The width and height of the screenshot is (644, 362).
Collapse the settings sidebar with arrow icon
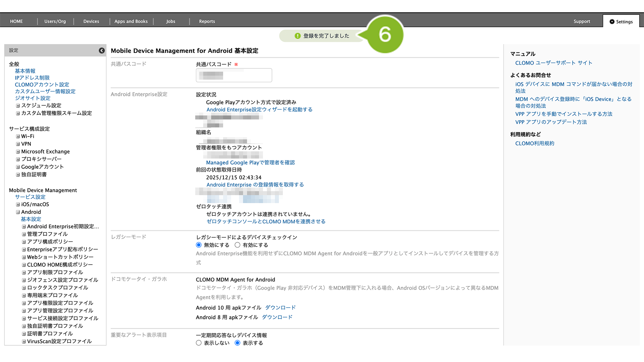point(102,51)
